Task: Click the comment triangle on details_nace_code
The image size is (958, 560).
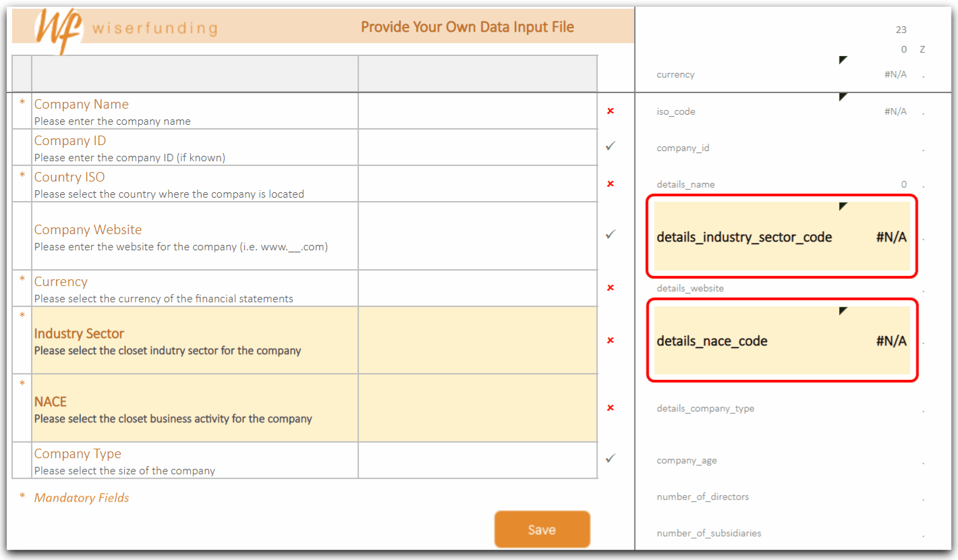Action: coord(843,311)
